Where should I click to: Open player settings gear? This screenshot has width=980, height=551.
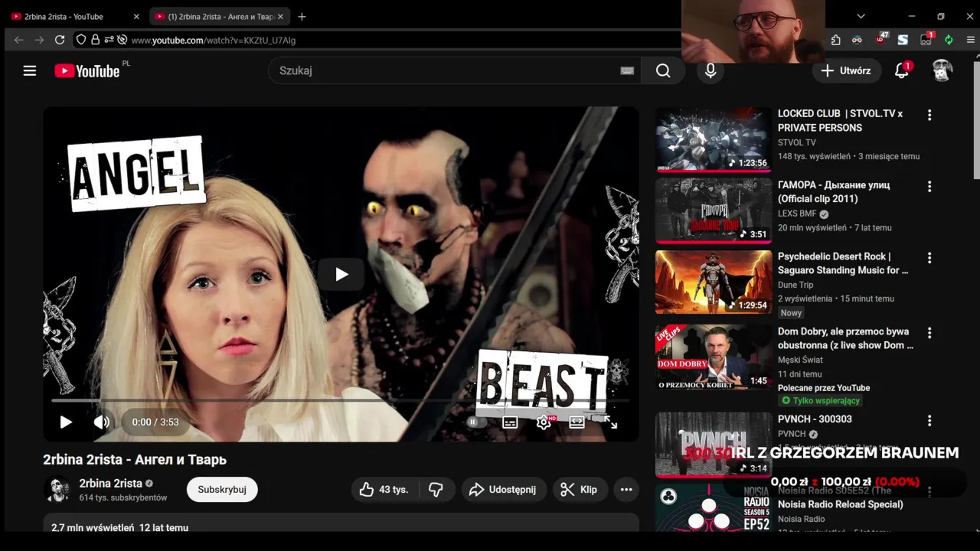(544, 422)
